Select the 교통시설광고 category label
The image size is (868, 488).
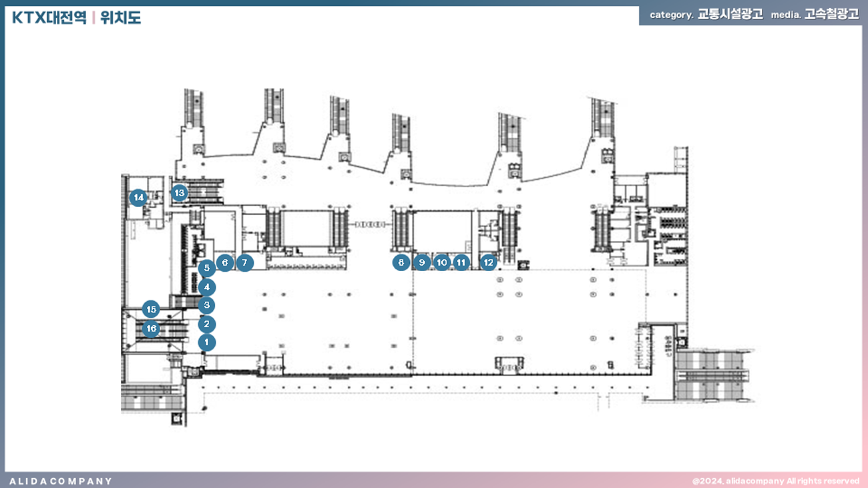pyautogui.click(x=730, y=15)
